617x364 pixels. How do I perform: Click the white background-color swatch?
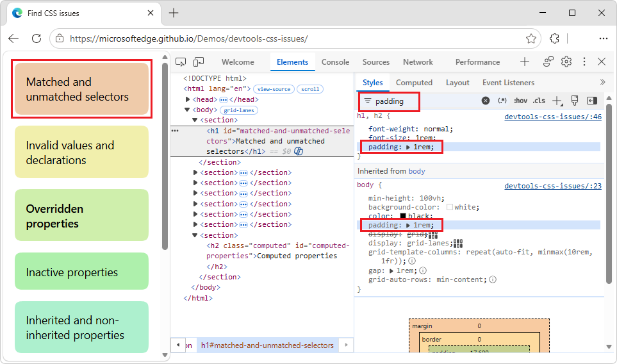pos(450,207)
